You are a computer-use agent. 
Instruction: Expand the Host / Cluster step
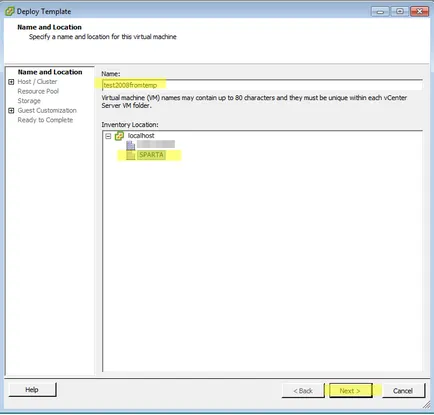[x=11, y=82]
